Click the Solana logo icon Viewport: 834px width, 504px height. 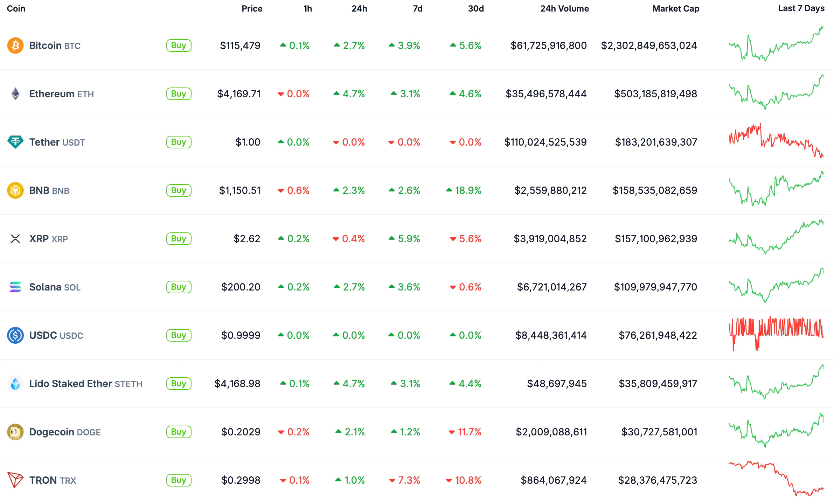[x=15, y=287]
